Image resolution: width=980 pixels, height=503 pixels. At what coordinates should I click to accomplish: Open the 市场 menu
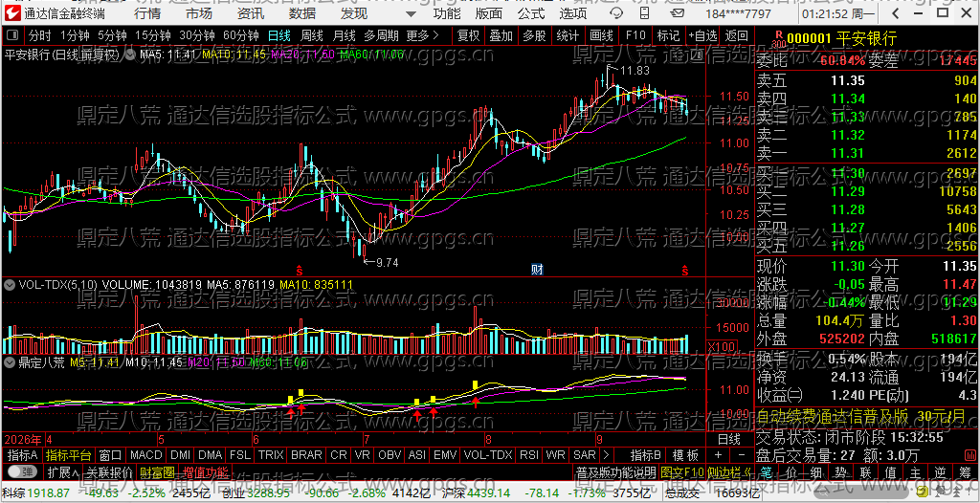tap(199, 13)
